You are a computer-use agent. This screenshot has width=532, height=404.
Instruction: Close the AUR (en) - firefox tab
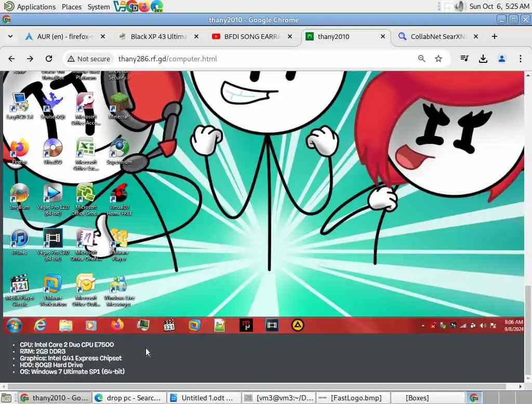(x=103, y=36)
